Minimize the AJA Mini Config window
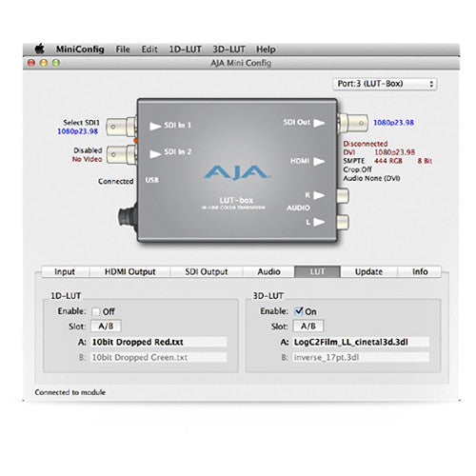476x476 pixels. pyautogui.click(x=44, y=63)
